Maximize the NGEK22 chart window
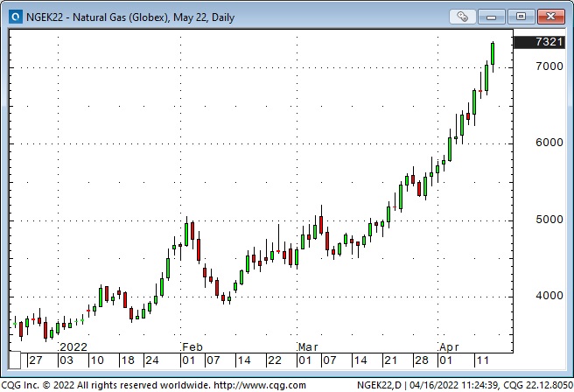574x392 pixels. (x=521, y=17)
